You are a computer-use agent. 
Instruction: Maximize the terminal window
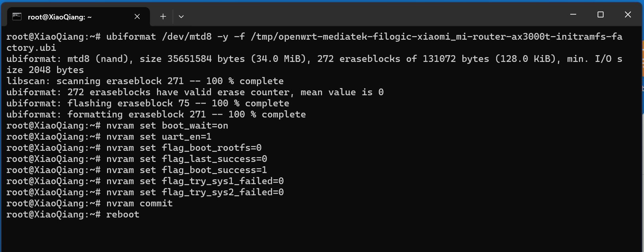[600, 15]
